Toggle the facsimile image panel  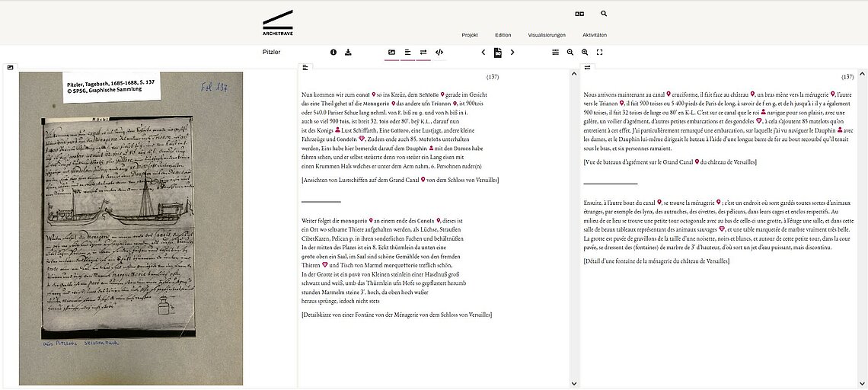[391, 53]
